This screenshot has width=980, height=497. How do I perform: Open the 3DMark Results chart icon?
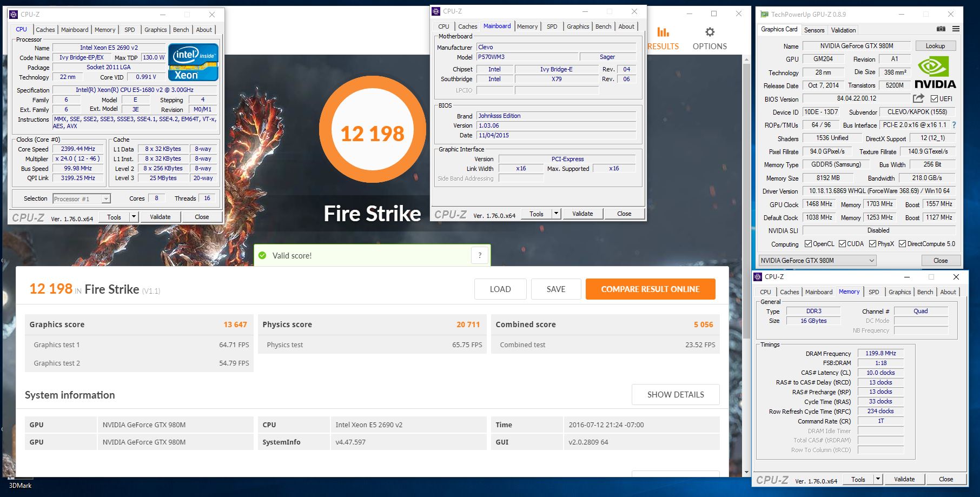[663, 32]
